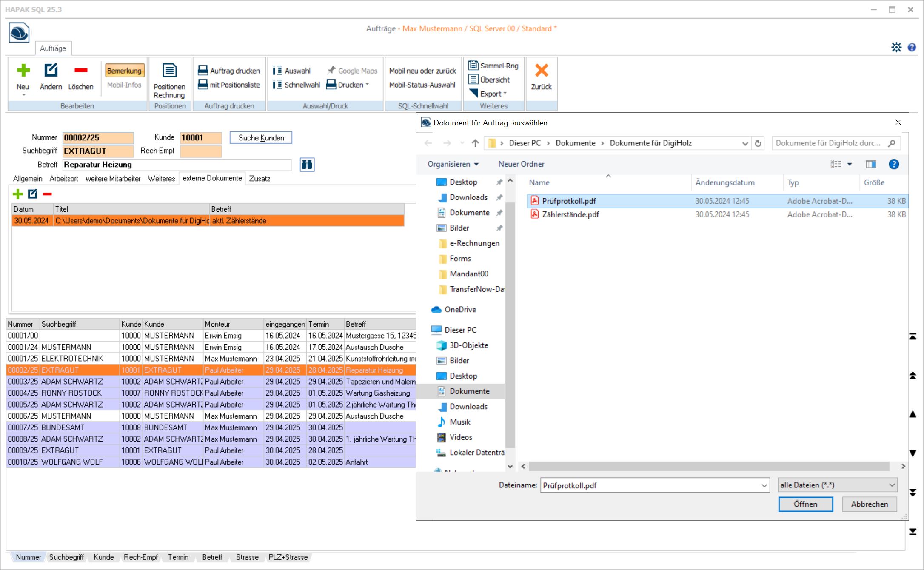The width and height of the screenshot is (924, 570).
Task: Expand the file type filter combo box
Action: [837, 485]
